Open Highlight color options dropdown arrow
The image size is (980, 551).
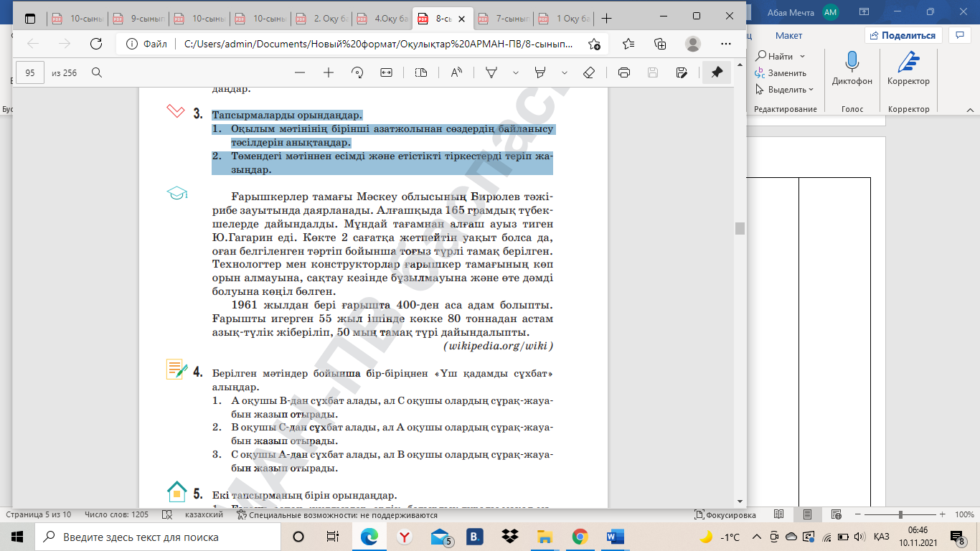[x=564, y=72]
